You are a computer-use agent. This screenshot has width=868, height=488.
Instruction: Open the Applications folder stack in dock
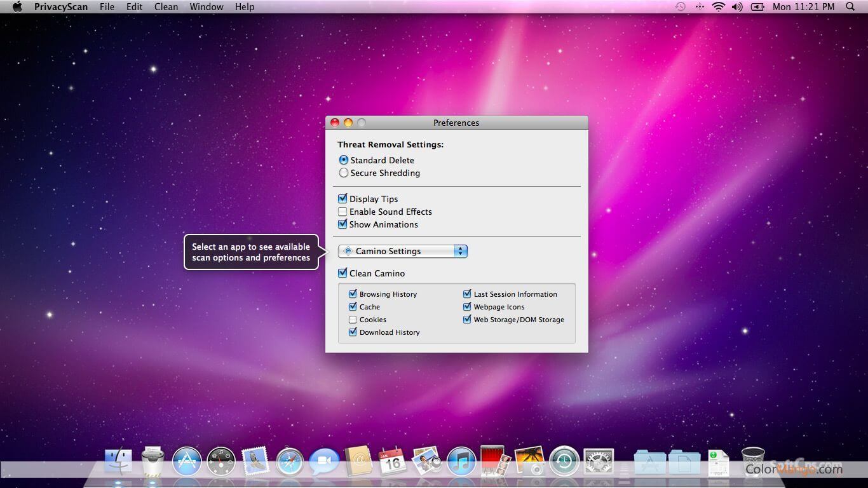[x=650, y=463]
